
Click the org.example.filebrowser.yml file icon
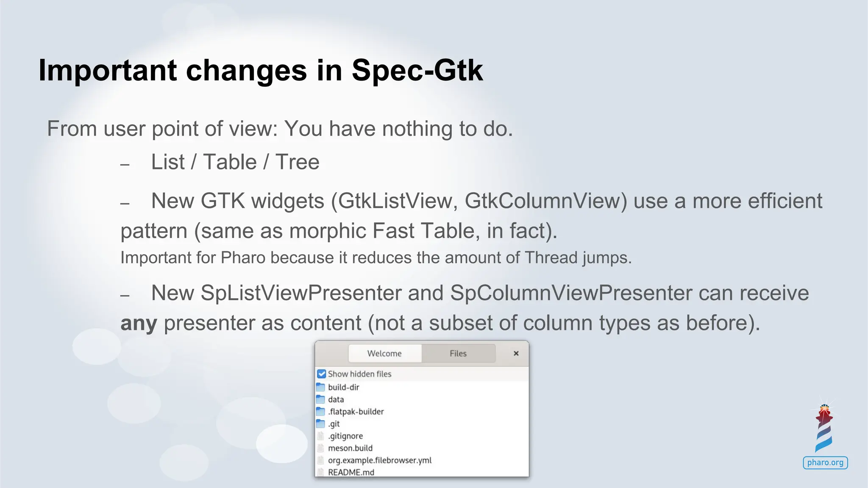click(321, 460)
